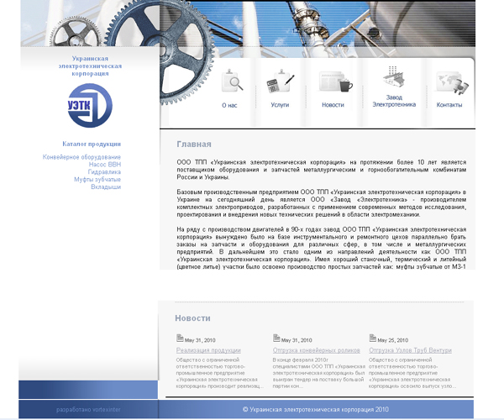Screen dimensions: 504x420
Task: Click the calculator icon above Услуги
Action: 279,83
